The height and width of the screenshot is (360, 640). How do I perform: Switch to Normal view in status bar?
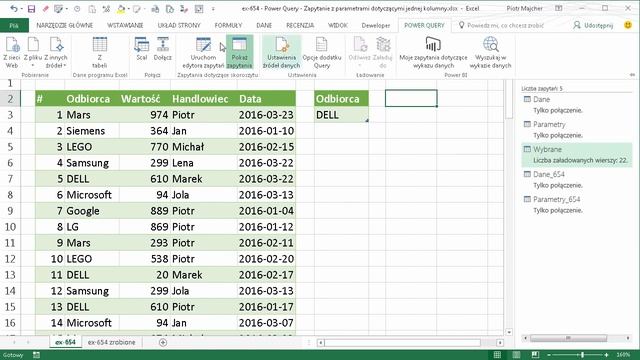[497, 355]
